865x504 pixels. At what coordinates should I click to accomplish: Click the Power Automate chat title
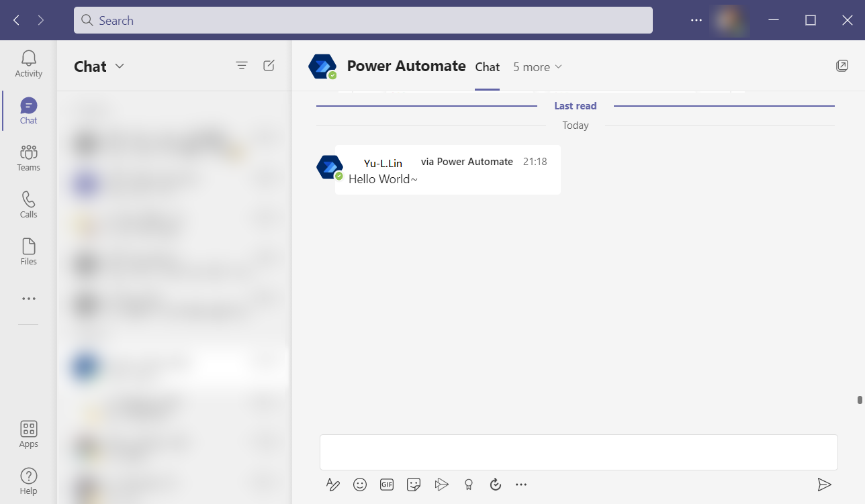(406, 66)
